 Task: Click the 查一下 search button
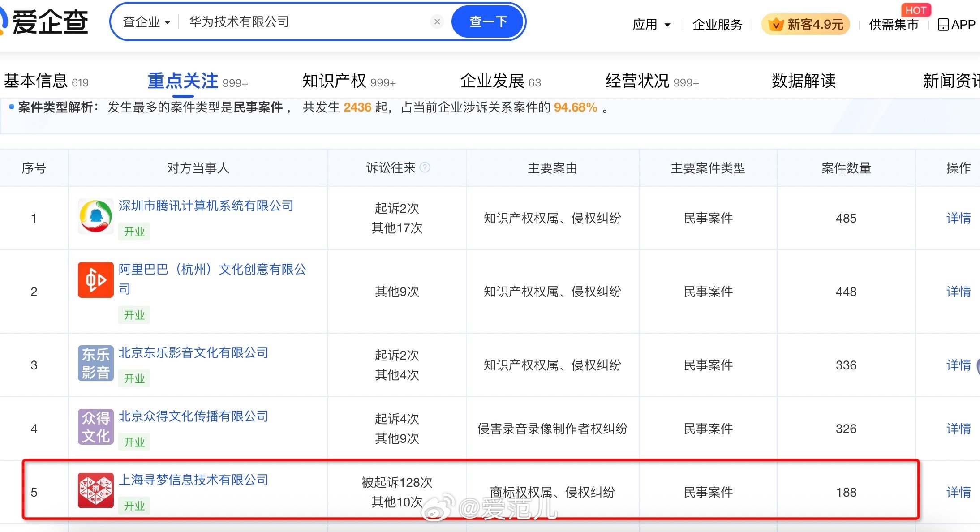[x=487, y=21]
